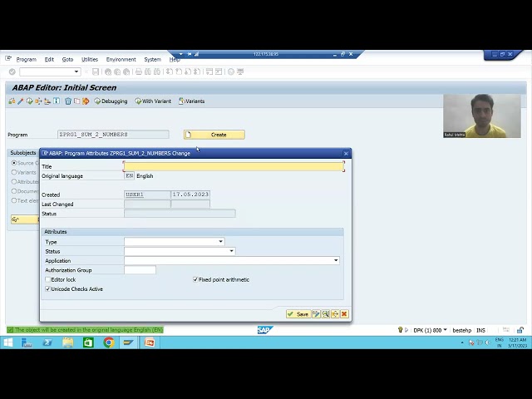Click the padlock icon in status bar
The height and width of the screenshot is (399, 532).
[520, 330]
